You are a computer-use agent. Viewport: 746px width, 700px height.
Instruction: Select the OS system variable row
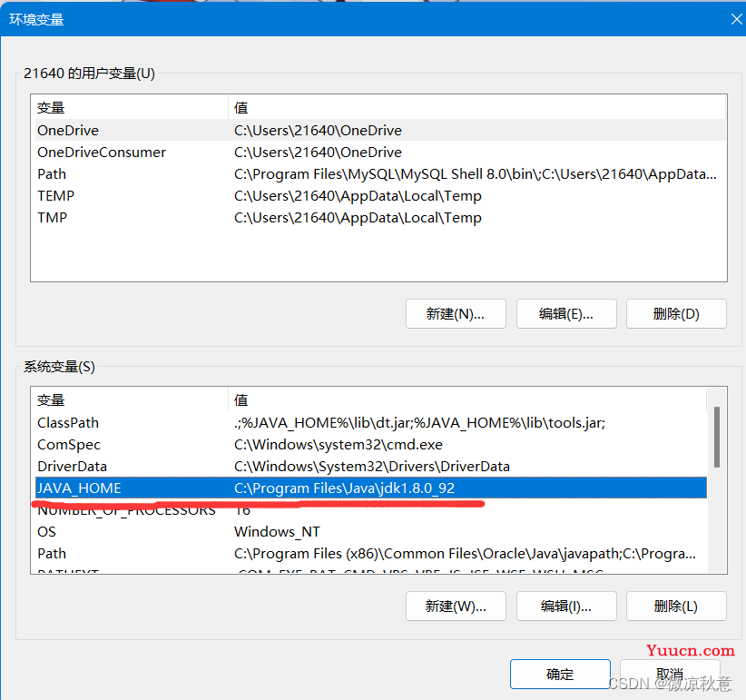pos(370,531)
